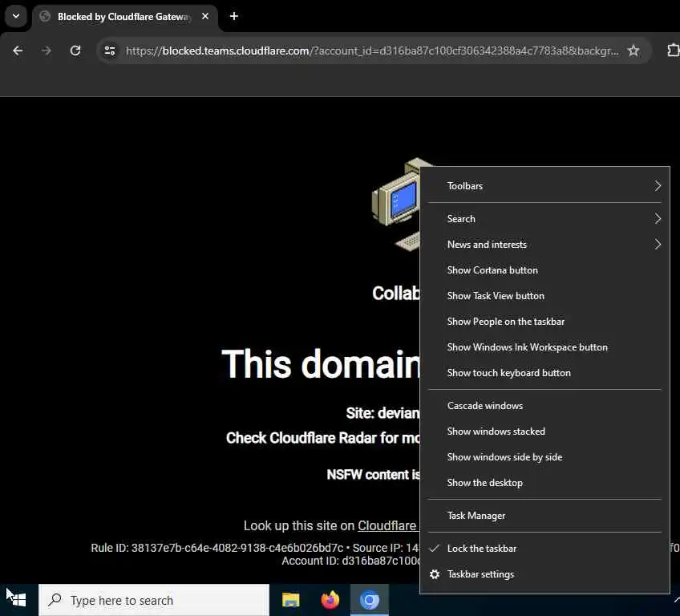Image resolution: width=680 pixels, height=616 pixels.
Task: Open a new tab with plus button
Action: (234, 17)
